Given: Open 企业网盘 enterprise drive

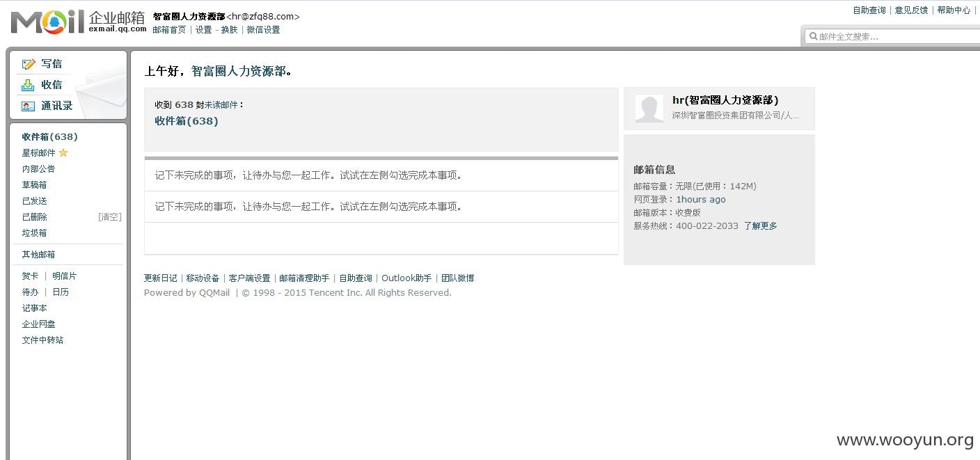Looking at the screenshot, I should (38, 324).
